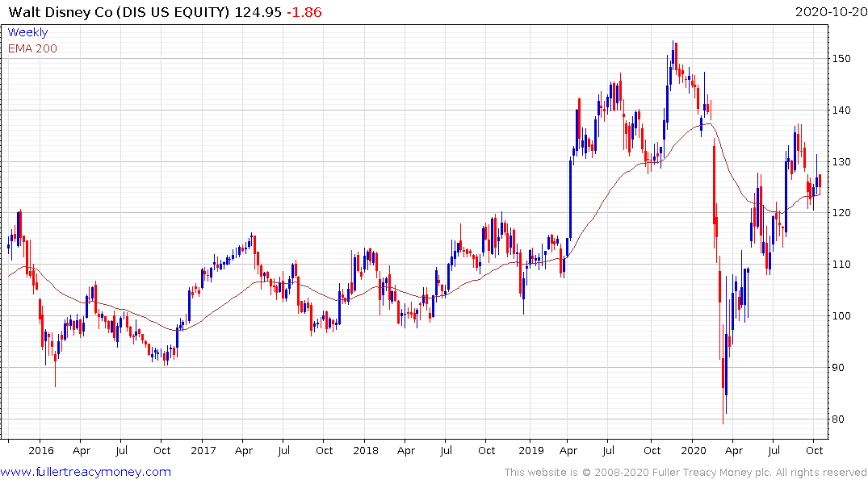868x484 pixels.
Task: Select the chart title 'Walt Disney Co (DIS US EQUITY)'
Action: pyautogui.click(x=119, y=12)
